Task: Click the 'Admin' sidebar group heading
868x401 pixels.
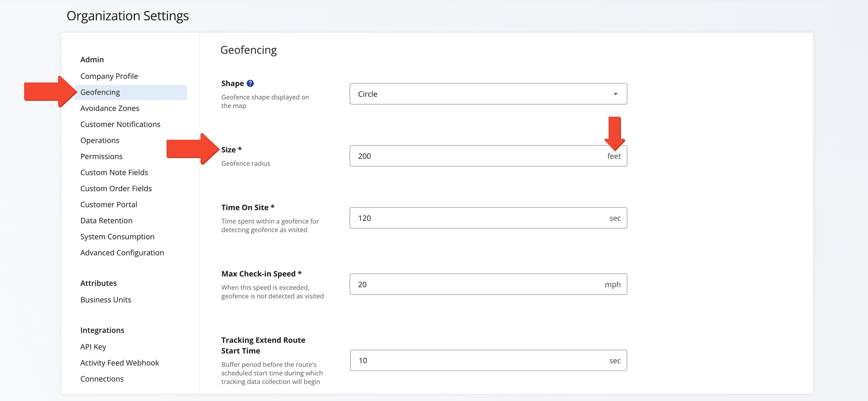Action: [92, 59]
